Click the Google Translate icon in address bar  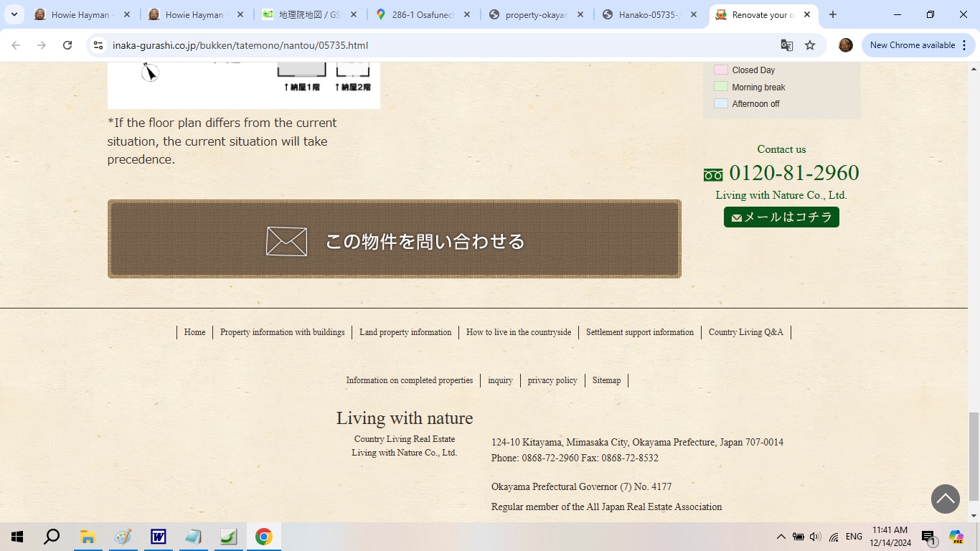click(787, 45)
